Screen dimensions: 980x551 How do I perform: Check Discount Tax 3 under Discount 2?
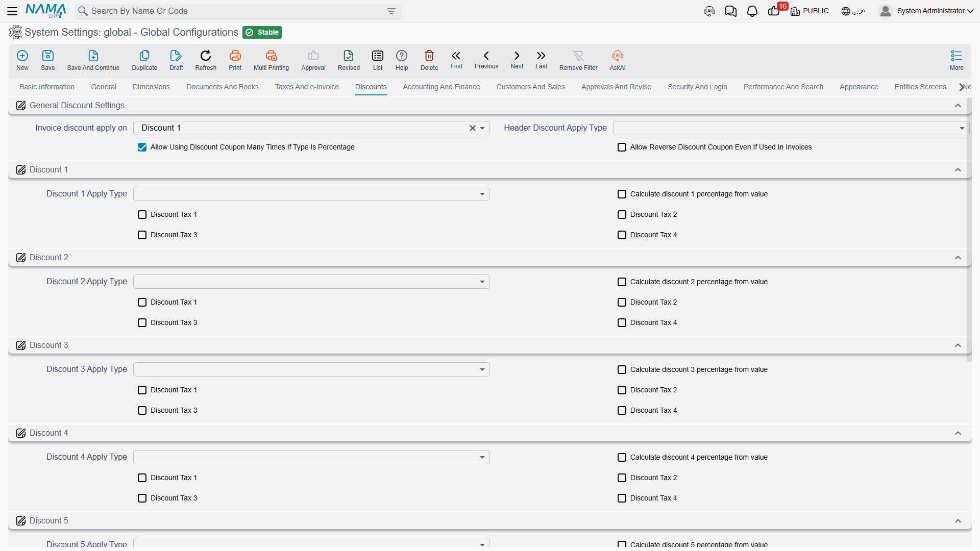pyautogui.click(x=142, y=323)
